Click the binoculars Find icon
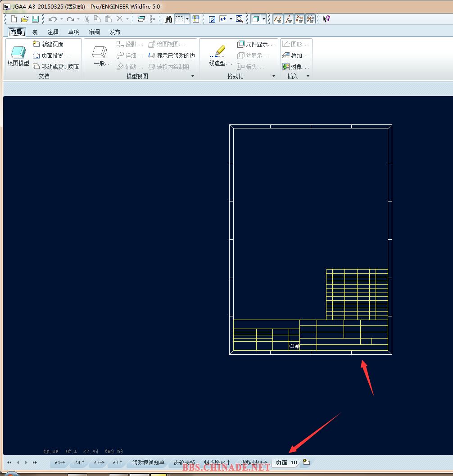The height and width of the screenshot is (476, 453). coord(168,19)
